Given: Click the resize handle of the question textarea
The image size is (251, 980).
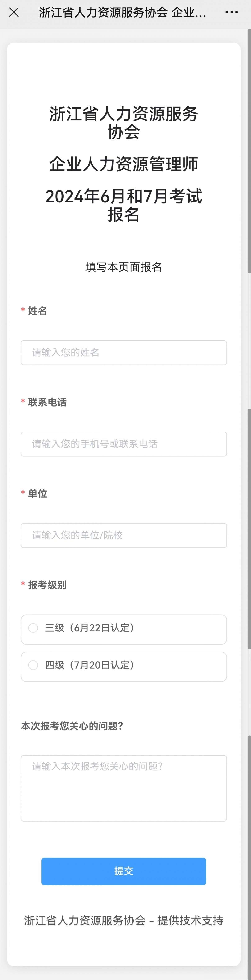Looking at the screenshot, I should (225, 819).
